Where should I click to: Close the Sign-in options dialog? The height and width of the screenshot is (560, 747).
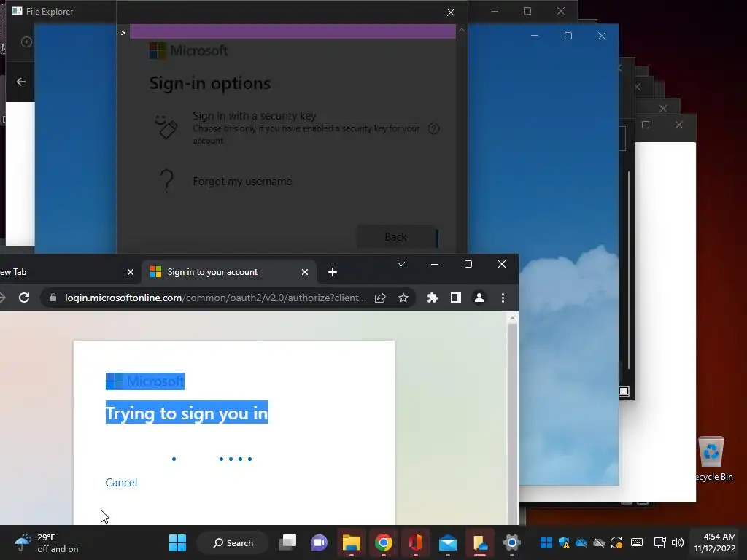[451, 12]
